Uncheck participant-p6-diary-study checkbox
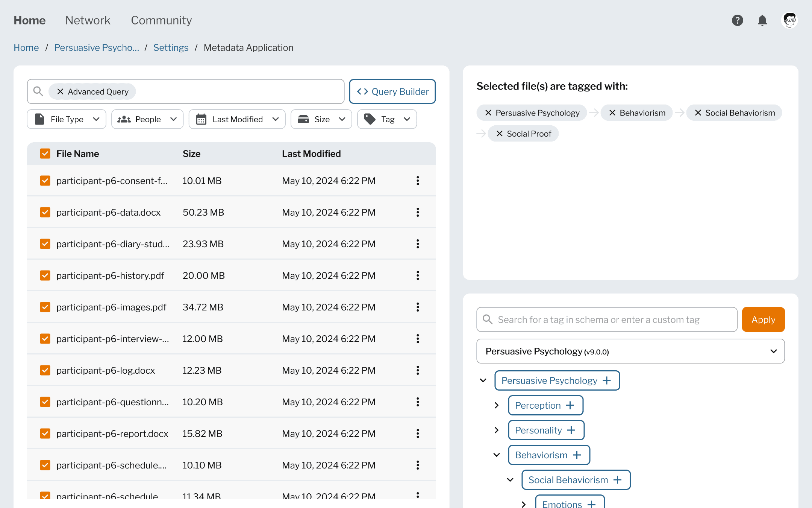 (x=45, y=244)
